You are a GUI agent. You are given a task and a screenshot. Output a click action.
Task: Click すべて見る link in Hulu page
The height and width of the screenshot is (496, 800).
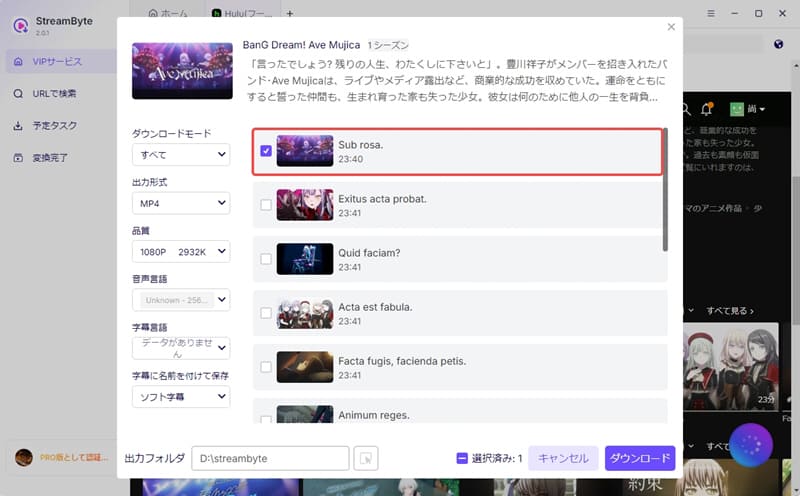[730, 310]
